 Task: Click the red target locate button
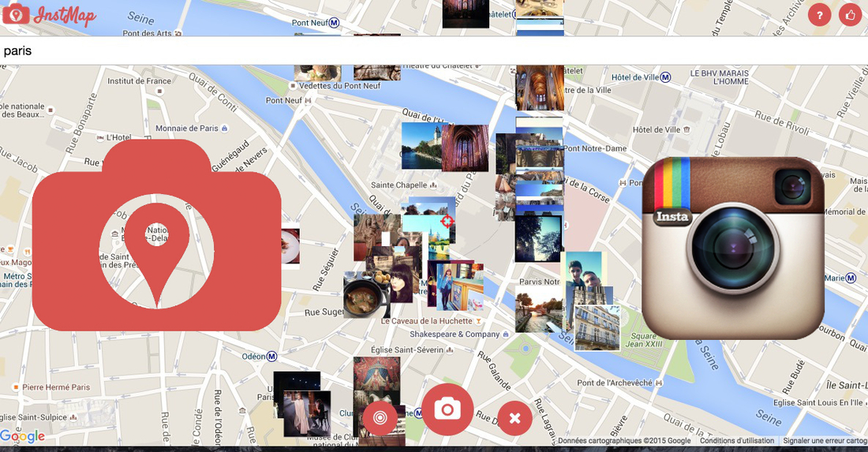click(x=380, y=418)
